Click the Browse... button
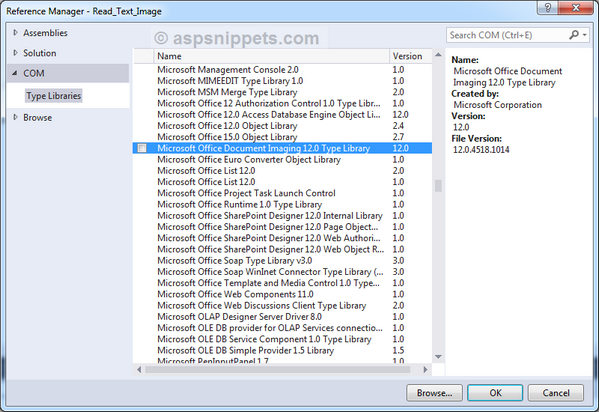The height and width of the screenshot is (412, 599). [x=434, y=393]
